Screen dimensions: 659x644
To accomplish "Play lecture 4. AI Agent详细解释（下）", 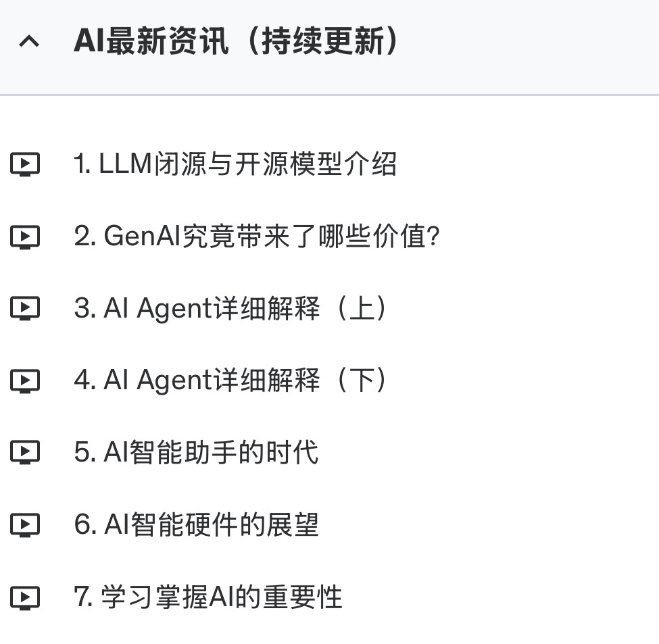I will click(x=233, y=380).
